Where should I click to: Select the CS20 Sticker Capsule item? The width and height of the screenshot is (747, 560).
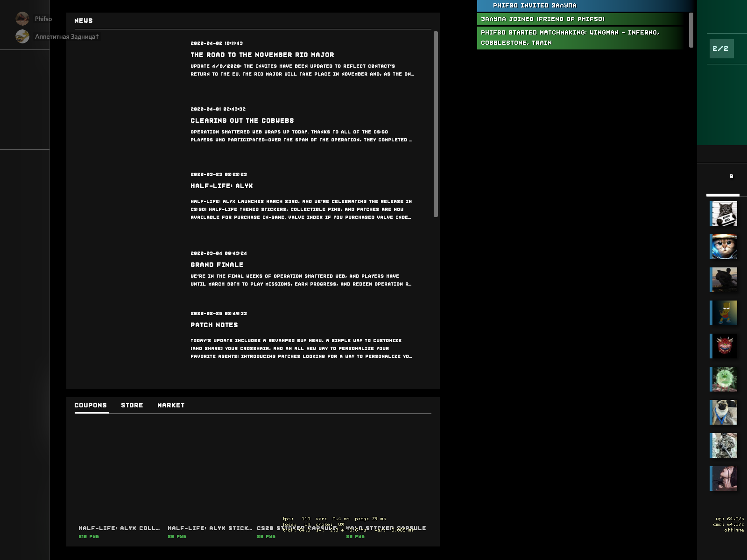(x=297, y=528)
